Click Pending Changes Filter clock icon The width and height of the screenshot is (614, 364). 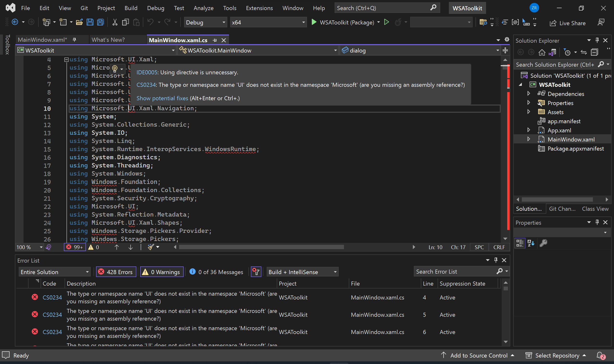(x=567, y=52)
